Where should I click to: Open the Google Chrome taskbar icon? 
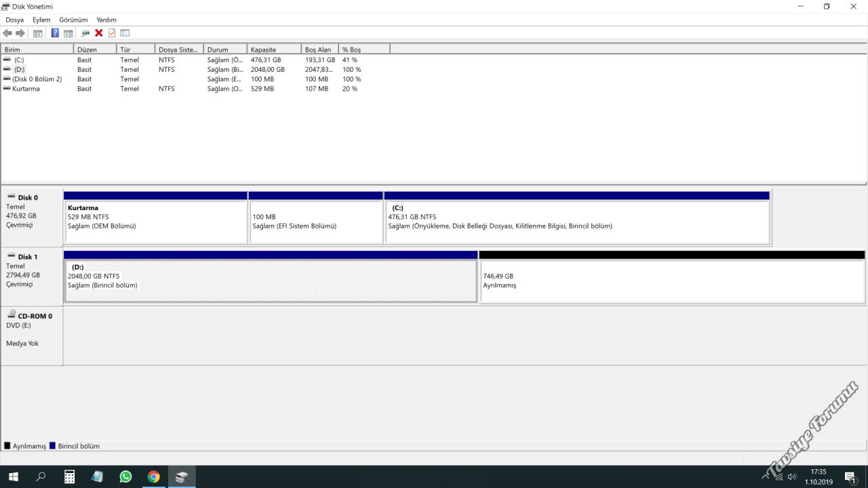[154, 476]
